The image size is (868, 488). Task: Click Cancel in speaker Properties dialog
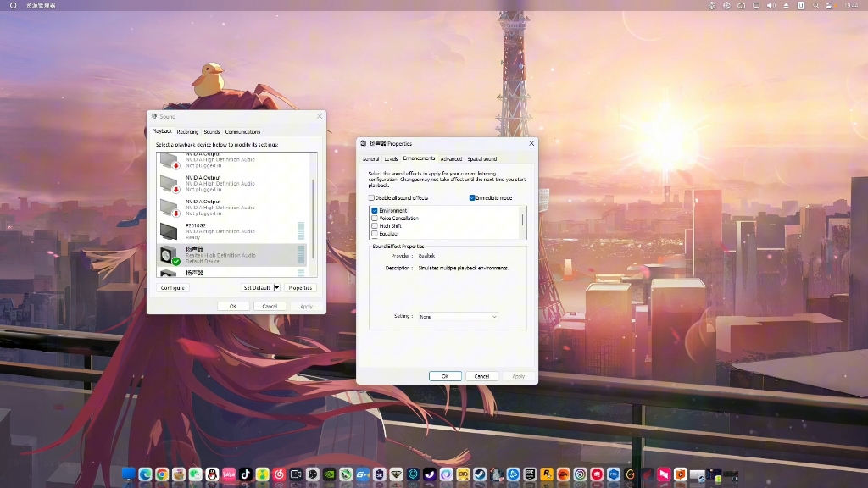(x=481, y=376)
